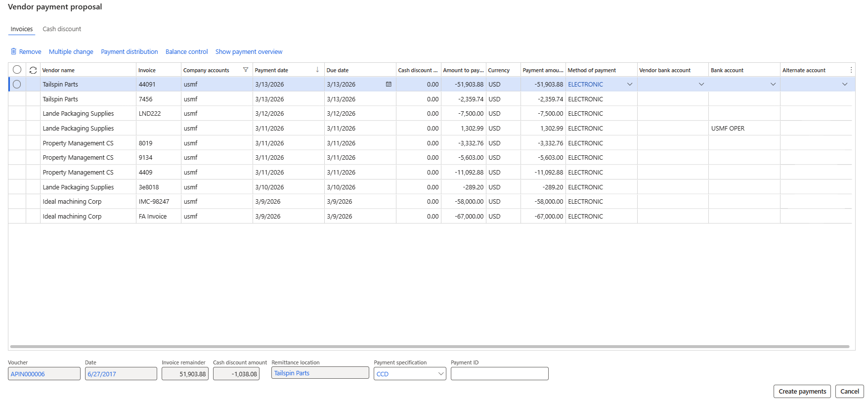Open the Payment specification CCD dropdown
Image resolution: width=868 pixels, height=402 pixels.
click(x=440, y=374)
